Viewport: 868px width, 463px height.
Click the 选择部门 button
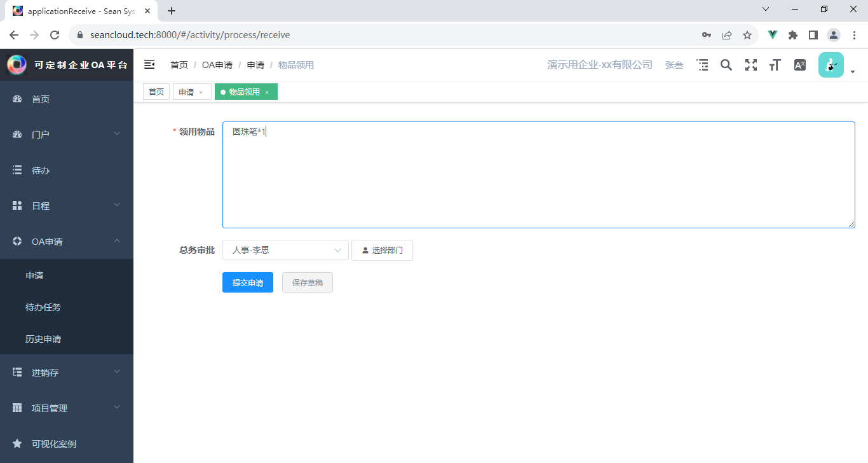(x=382, y=250)
